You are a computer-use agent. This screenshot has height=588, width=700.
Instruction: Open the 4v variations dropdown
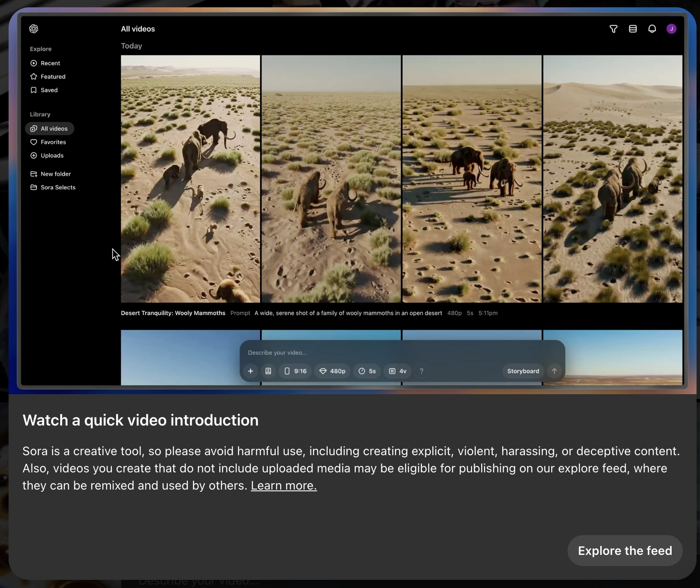(398, 371)
